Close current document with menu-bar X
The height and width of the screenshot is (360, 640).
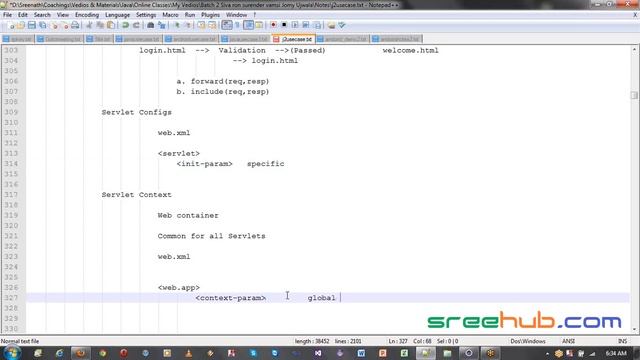pos(635,15)
